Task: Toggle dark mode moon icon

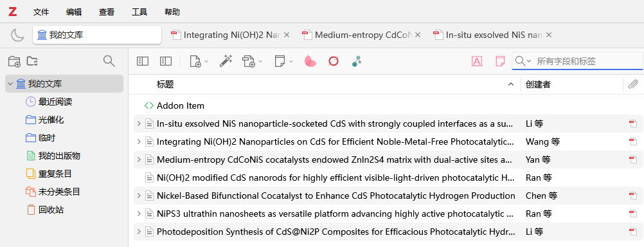Action: pyautogui.click(x=17, y=35)
